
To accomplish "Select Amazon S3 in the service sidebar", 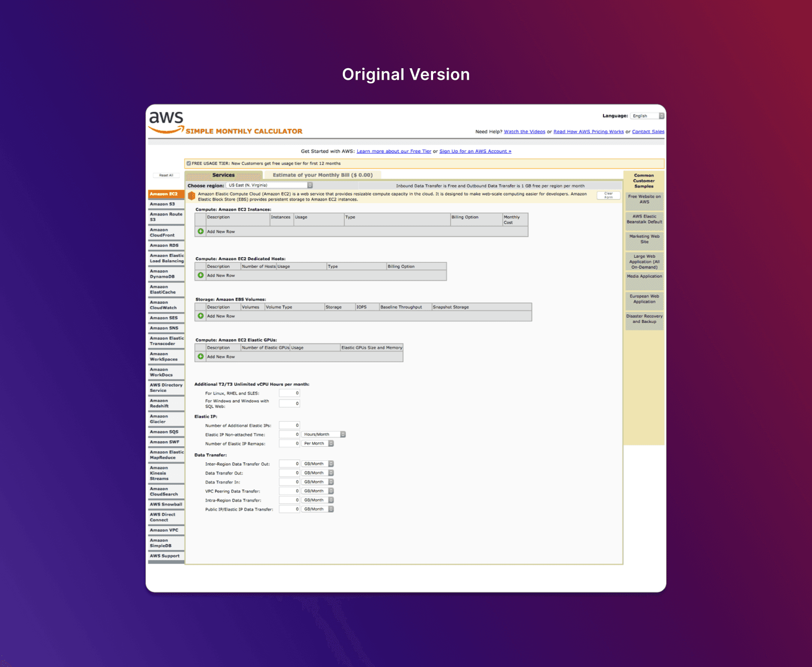I will (x=166, y=204).
